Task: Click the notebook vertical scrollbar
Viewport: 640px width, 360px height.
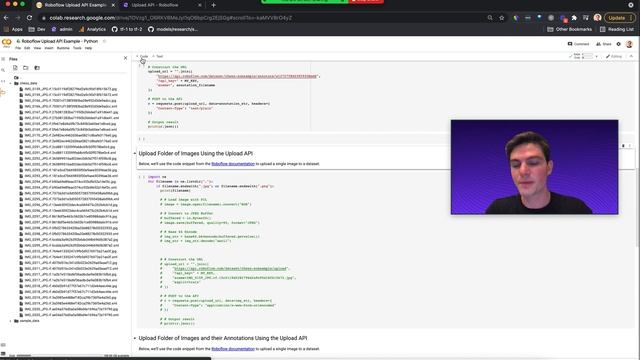Action: pos(637,208)
